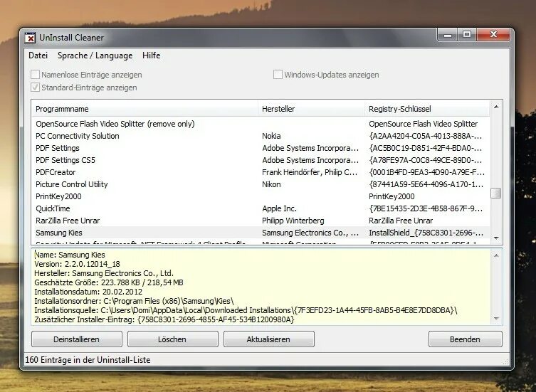Click the Samsung Electronics Co., … manufacturer cell

coord(310,233)
